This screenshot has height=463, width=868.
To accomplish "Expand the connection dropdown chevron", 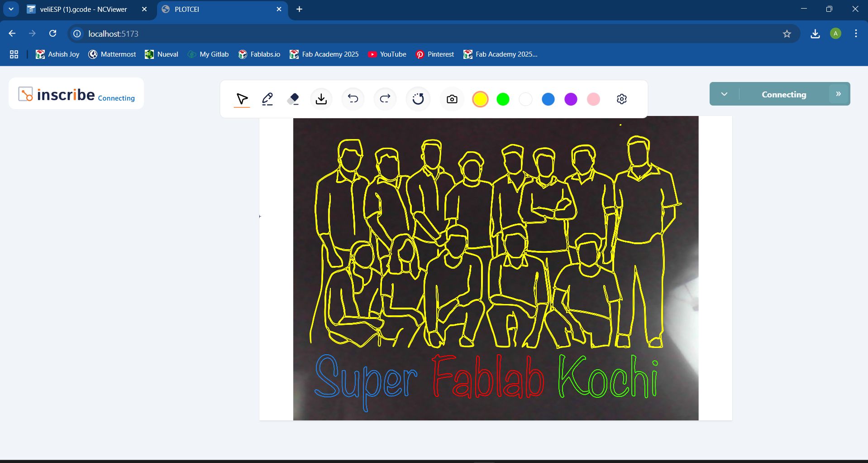I will (724, 94).
